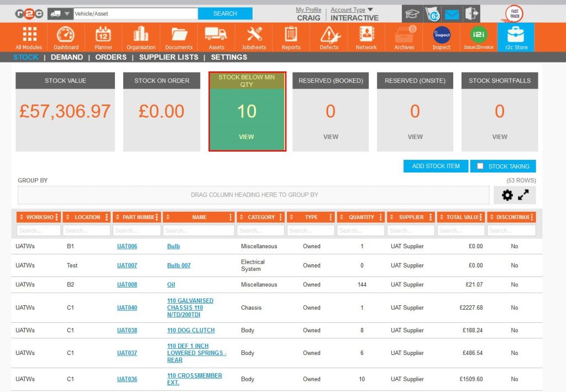Screen dimensions: 566x392
Task: Click the Add Stock Item button
Action: 436,166
